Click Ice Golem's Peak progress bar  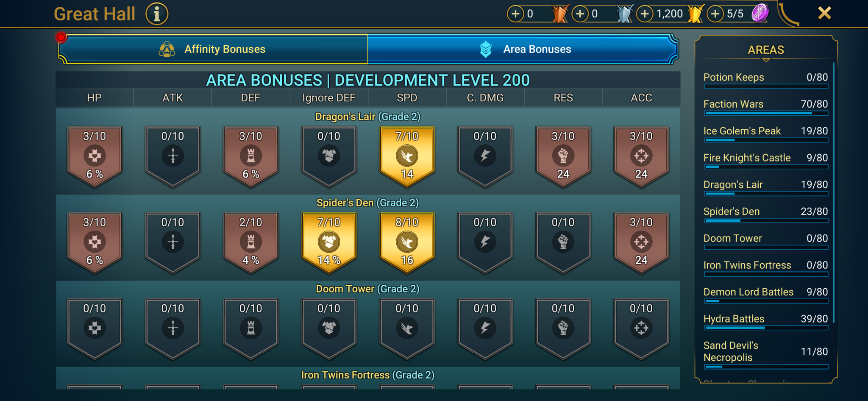coord(766,140)
